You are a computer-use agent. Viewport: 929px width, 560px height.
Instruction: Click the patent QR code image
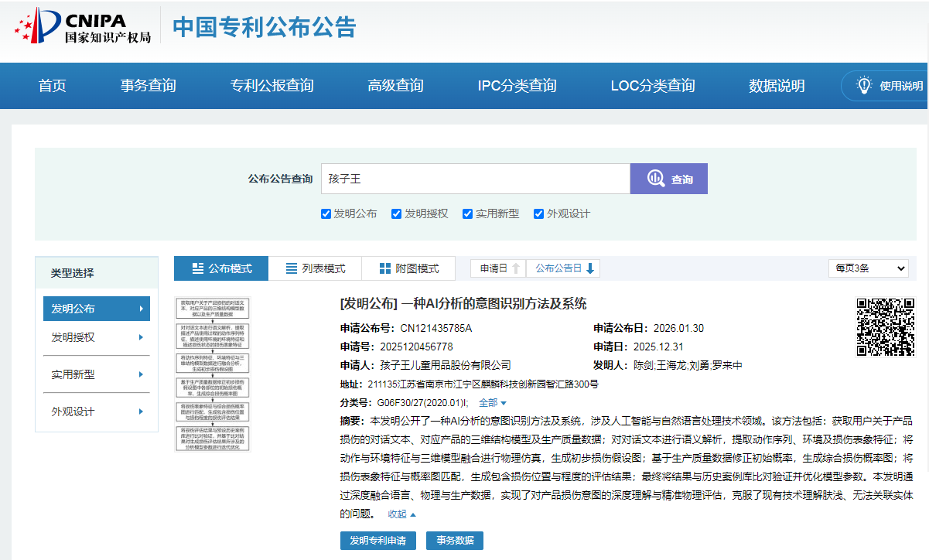tap(885, 326)
